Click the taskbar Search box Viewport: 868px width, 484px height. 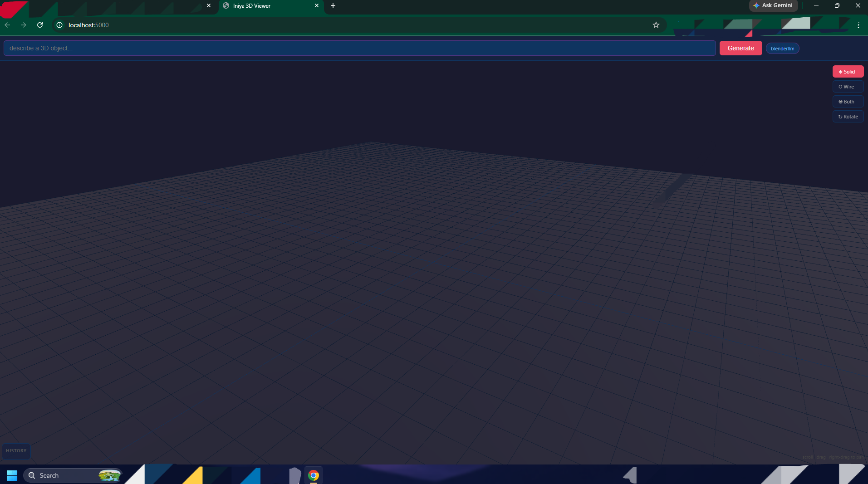coord(73,475)
